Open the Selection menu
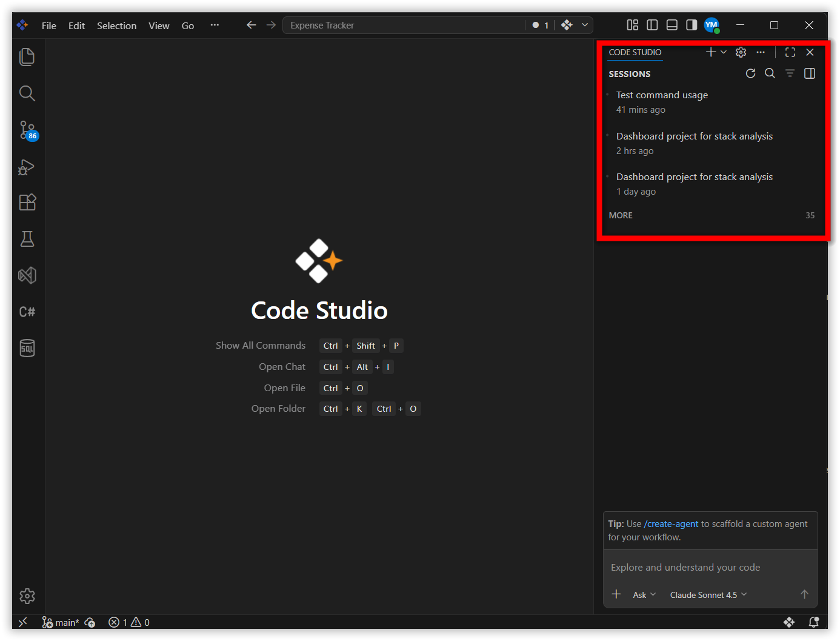This screenshot has height=641, width=840. tap(116, 25)
